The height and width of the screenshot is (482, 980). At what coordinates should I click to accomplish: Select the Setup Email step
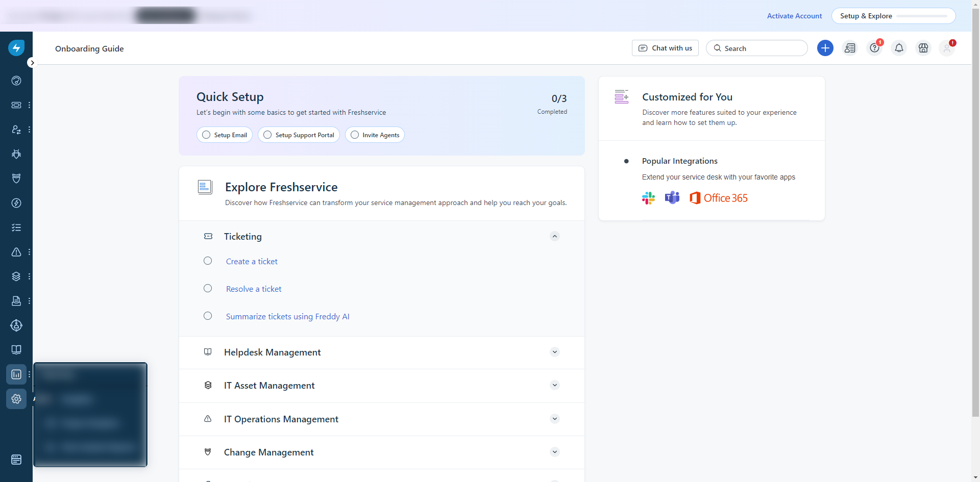click(225, 135)
